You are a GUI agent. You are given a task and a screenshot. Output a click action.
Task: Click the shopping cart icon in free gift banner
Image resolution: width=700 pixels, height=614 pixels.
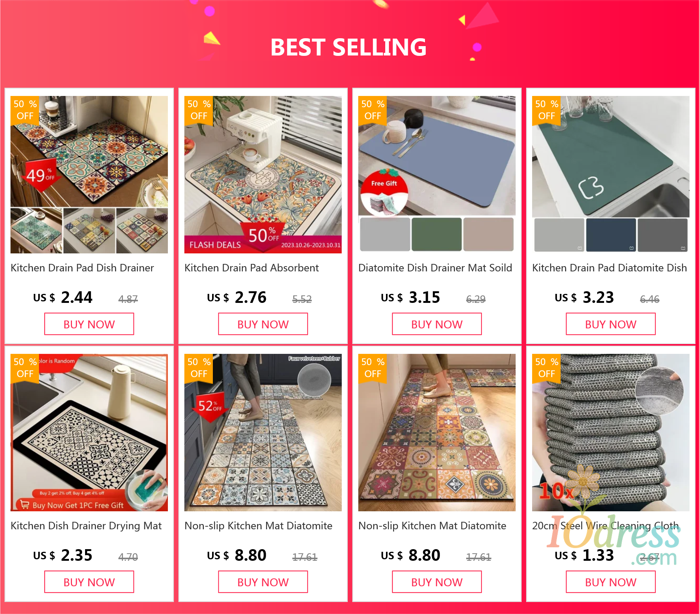(25, 505)
